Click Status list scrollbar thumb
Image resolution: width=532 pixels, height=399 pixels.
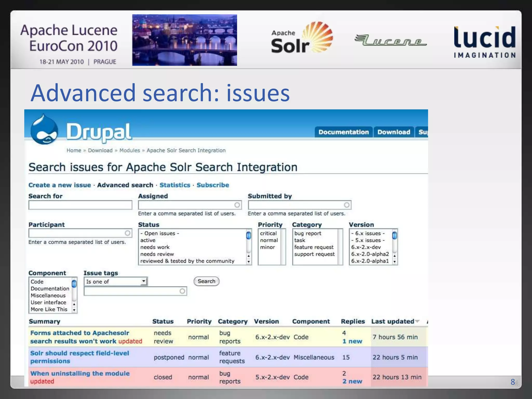249,235
